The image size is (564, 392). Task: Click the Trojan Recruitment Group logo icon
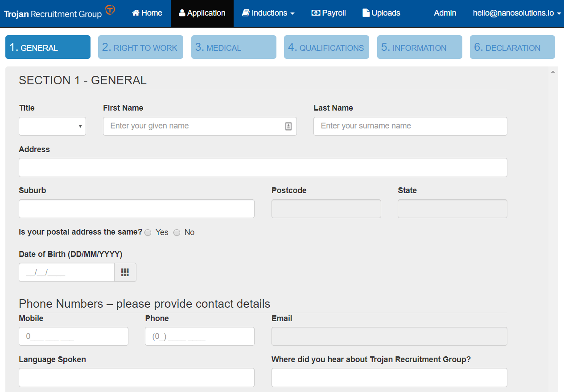click(110, 10)
